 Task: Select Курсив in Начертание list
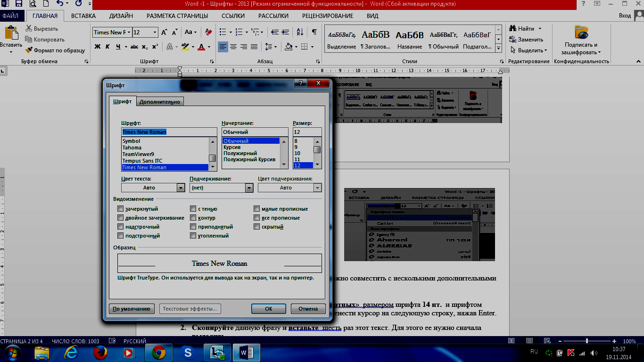(231, 147)
